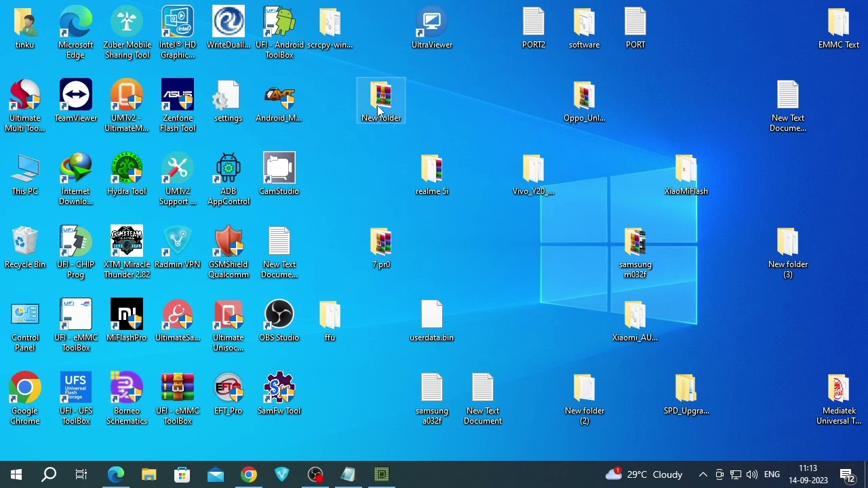Select the SPD_Upgra folder
The height and width of the screenshot is (488, 868).
tap(686, 394)
